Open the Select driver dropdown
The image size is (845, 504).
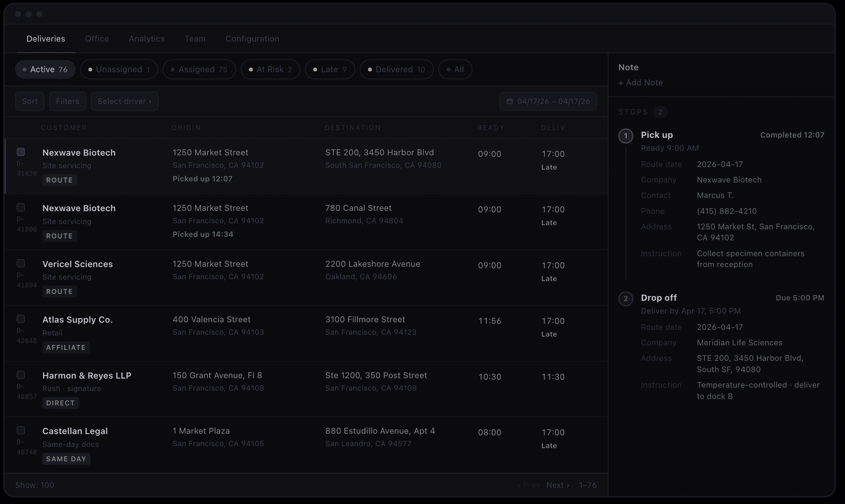pos(124,101)
